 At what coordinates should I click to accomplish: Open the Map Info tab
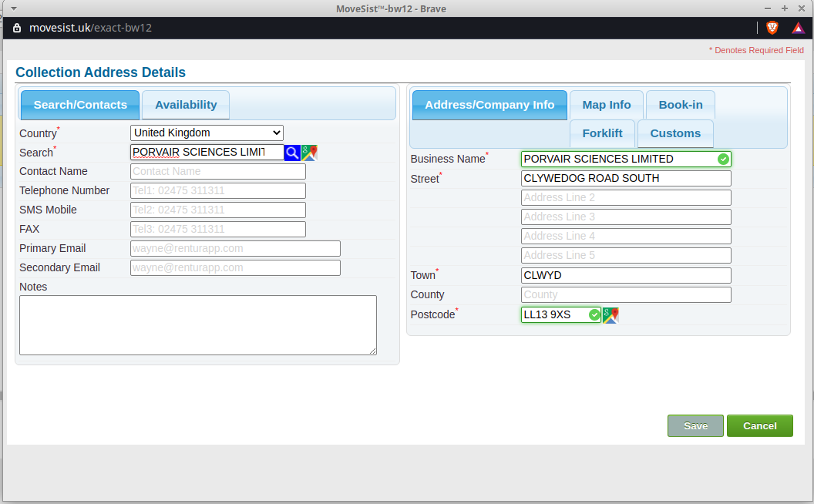[x=607, y=105]
